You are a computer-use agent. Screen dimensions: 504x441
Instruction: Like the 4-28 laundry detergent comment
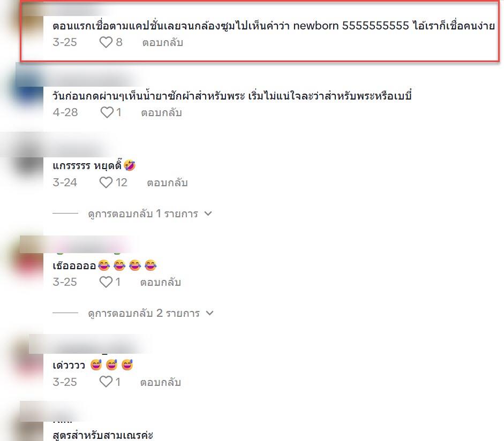107,112
